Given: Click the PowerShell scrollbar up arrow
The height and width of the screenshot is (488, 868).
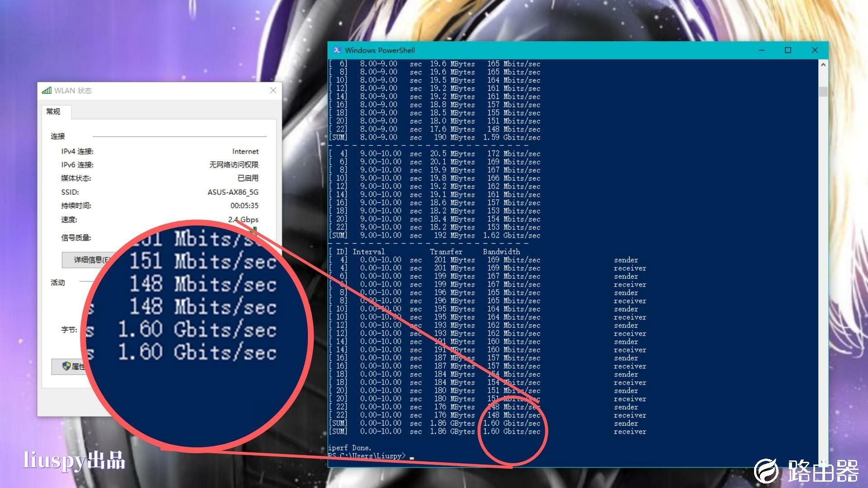Looking at the screenshot, I should 823,65.
